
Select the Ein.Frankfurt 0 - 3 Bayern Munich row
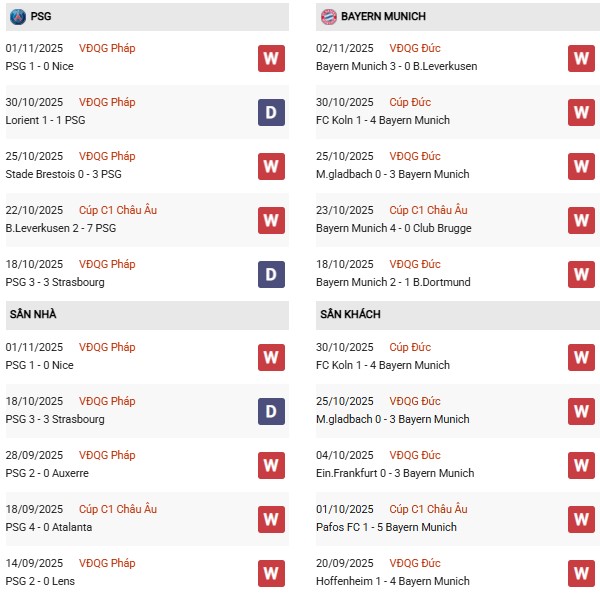[392, 473]
